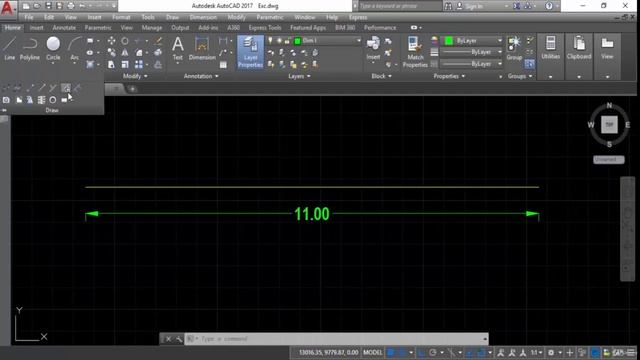Open the annotation scale 1:1 dropdown

pyautogui.click(x=536, y=352)
